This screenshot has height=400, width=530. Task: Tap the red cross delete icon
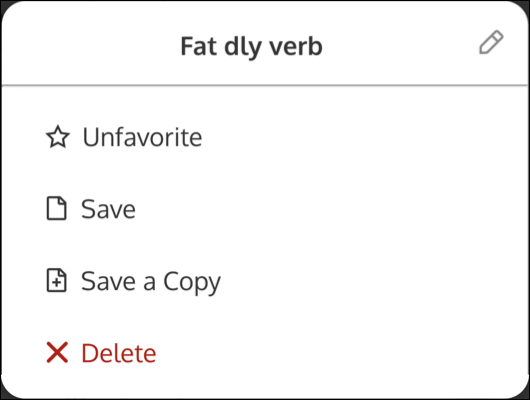tap(57, 352)
